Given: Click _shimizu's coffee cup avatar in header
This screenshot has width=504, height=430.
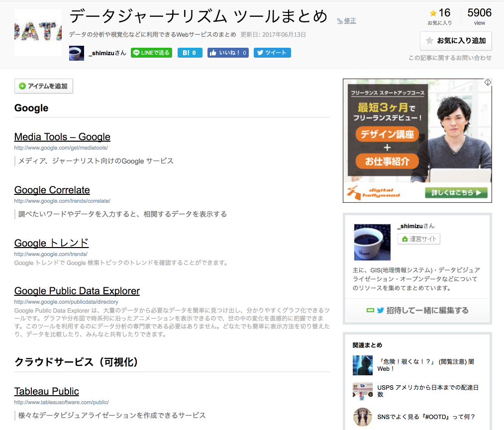Looking at the screenshot, I should tap(77, 53).
